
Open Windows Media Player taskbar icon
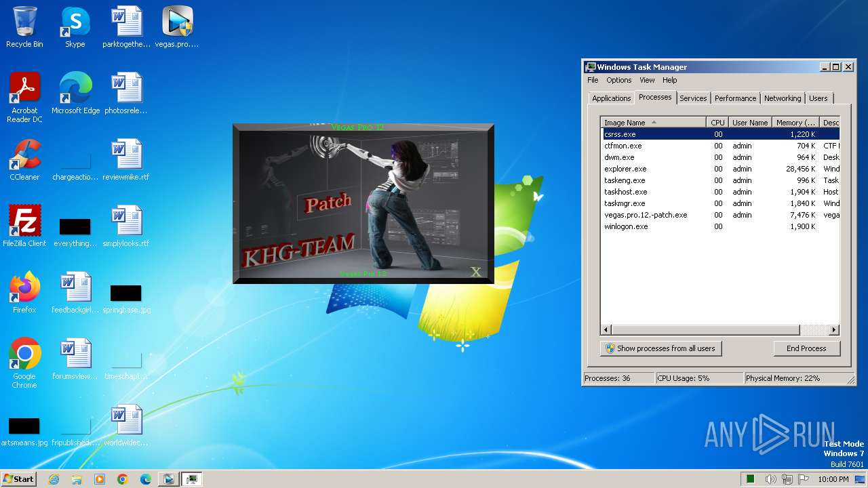point(100,479)
